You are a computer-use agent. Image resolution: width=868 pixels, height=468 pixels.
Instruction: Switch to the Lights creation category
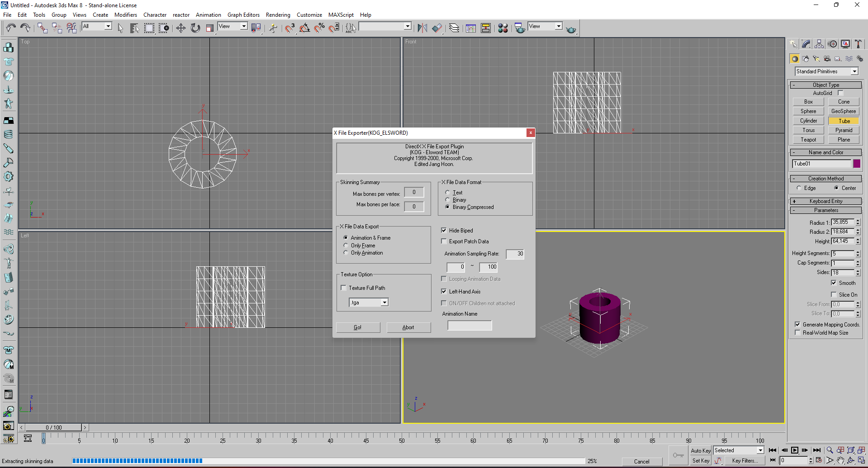click(x=816, y=58)
